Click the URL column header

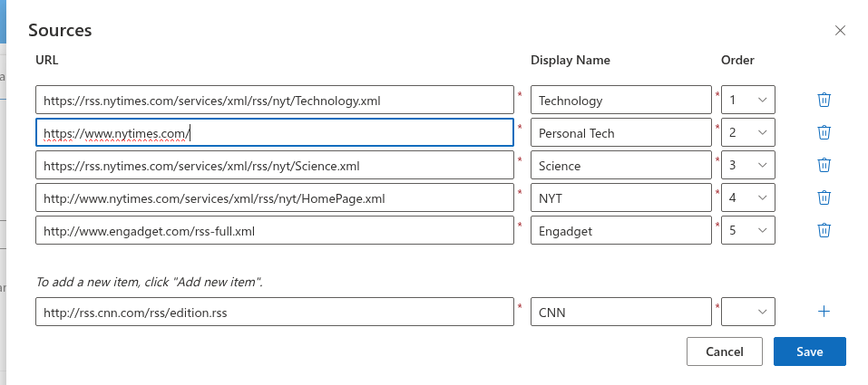click(x=46, y=60)
